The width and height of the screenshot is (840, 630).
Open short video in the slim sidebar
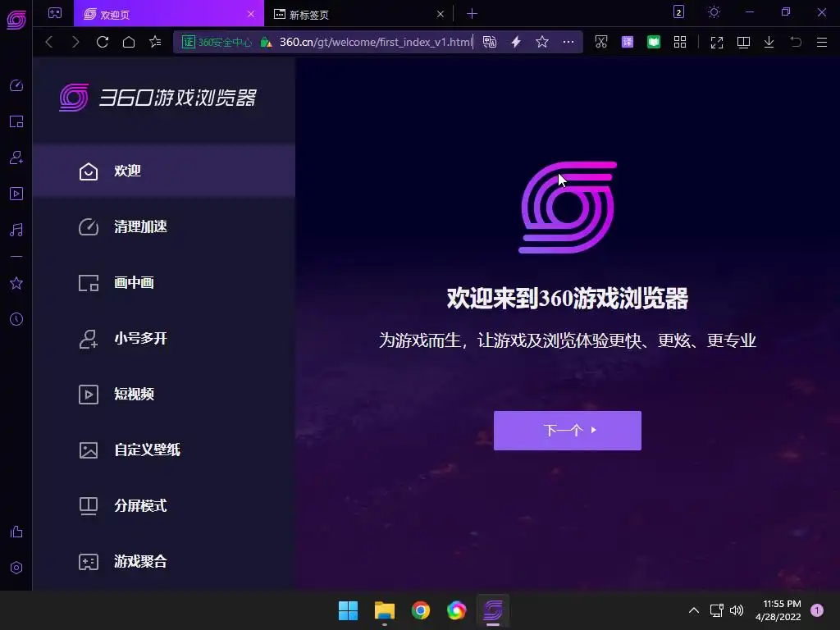point(16,194)
